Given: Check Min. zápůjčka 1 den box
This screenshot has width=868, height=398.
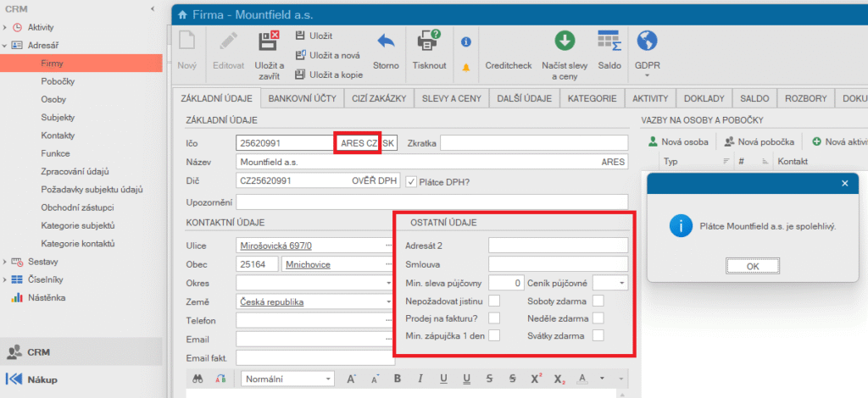Looking at the screenshot, I should click(494, 335).
